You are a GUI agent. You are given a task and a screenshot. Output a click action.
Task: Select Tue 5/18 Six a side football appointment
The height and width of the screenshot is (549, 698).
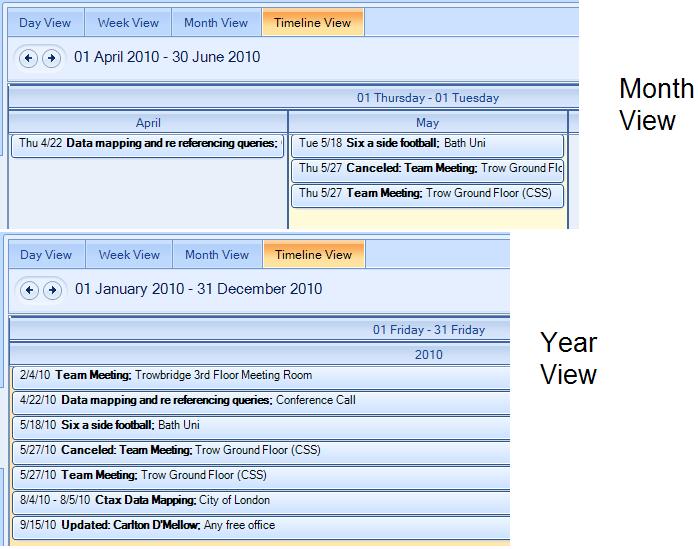point(427,146)
